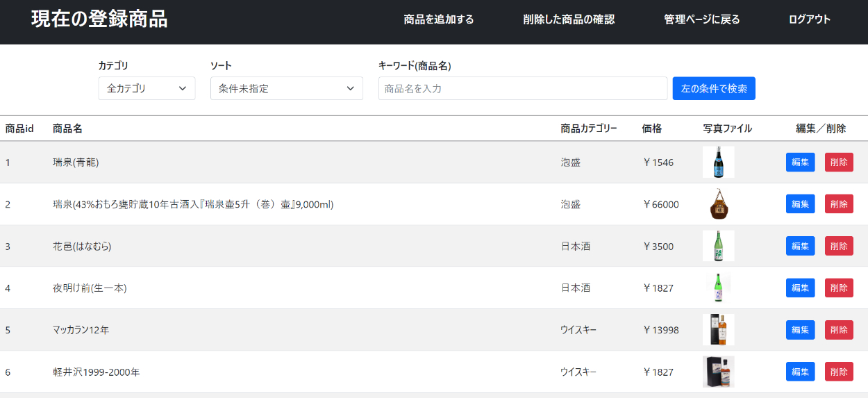Click the 軽井沢1999-2000年 whisky thumbnail
Viewport: 868px width, 398px height.
[718, 372]
